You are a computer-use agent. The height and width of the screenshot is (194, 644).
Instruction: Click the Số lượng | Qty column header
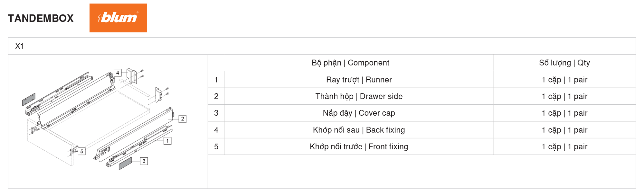tap(564, 63)
